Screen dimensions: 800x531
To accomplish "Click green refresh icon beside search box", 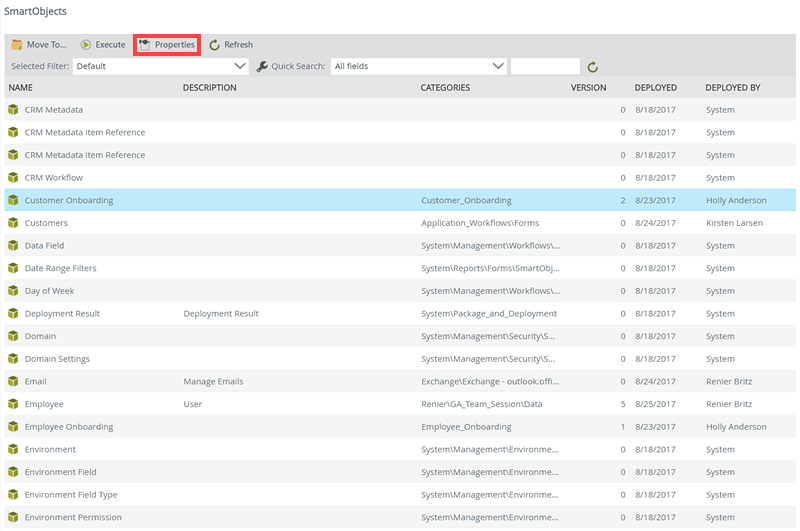I will coord(593,67).
